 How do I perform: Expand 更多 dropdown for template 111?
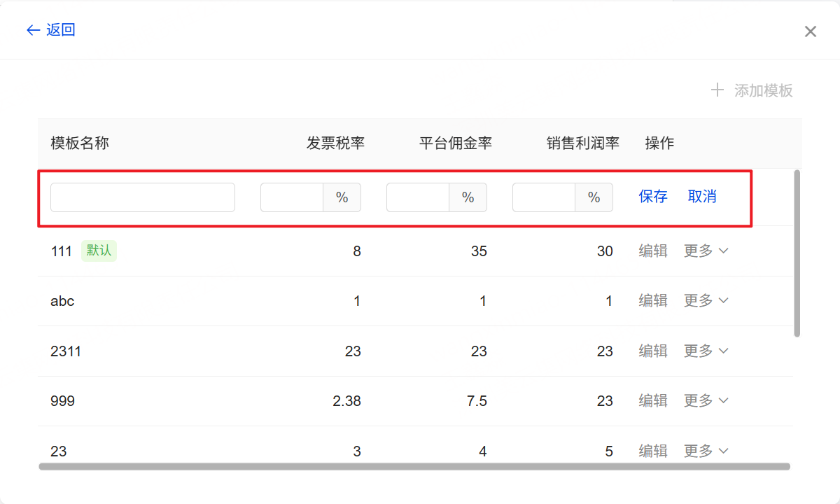(x=706, y=251)
